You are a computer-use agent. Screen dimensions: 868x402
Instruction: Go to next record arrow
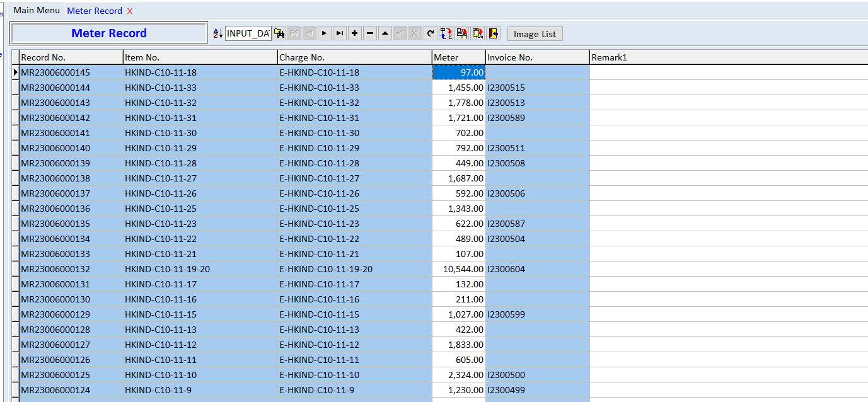pyautogui.click(x=325, y=33)
